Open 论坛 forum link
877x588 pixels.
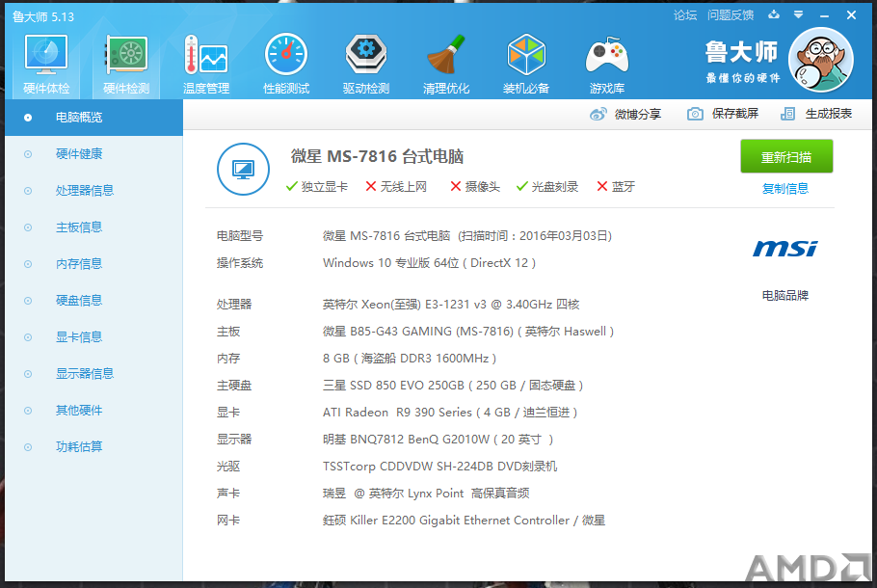click(x=685, y=15)
